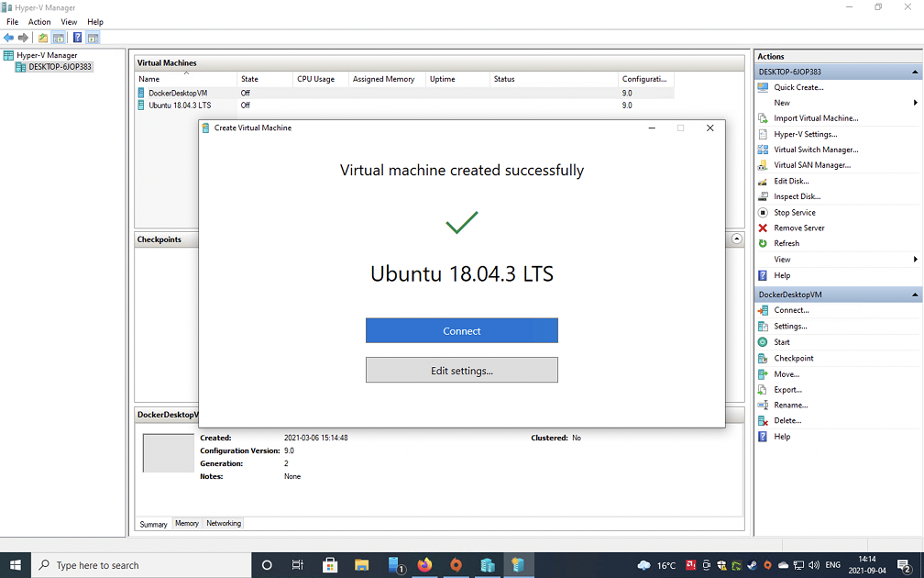Open File Explorer from taskbar

click(361, 565)
